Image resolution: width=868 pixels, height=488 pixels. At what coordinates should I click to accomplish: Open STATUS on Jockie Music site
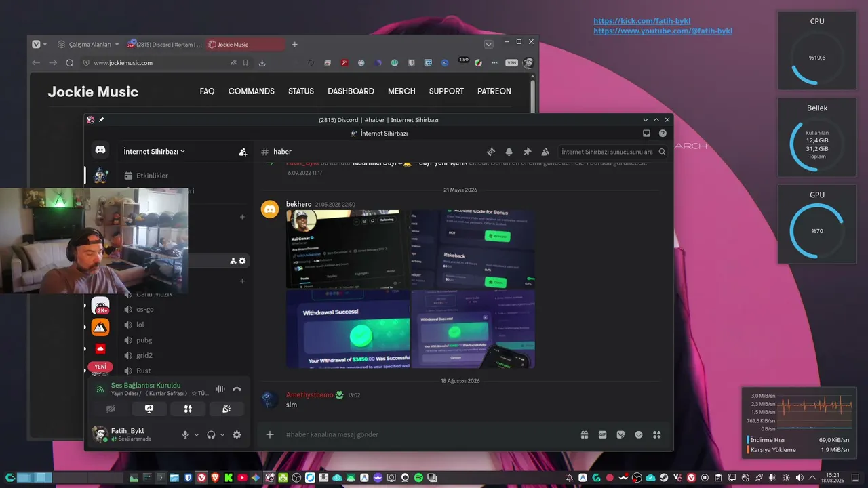(x=301, y=91)
